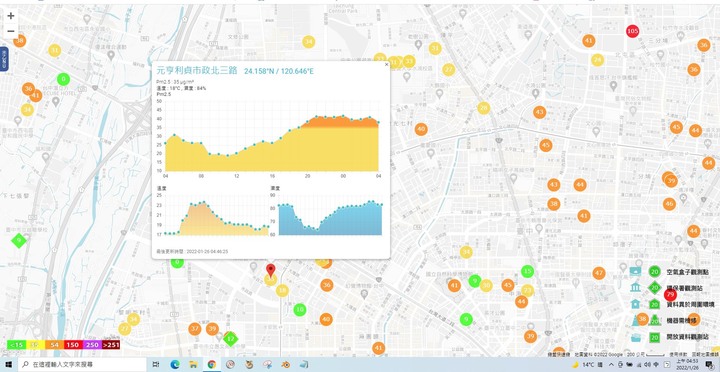The width and height of the screenshot is (720, 372).
Task: Select the orange 46 sensor marker
Action: pyautogui.click(x=669, y=204)
